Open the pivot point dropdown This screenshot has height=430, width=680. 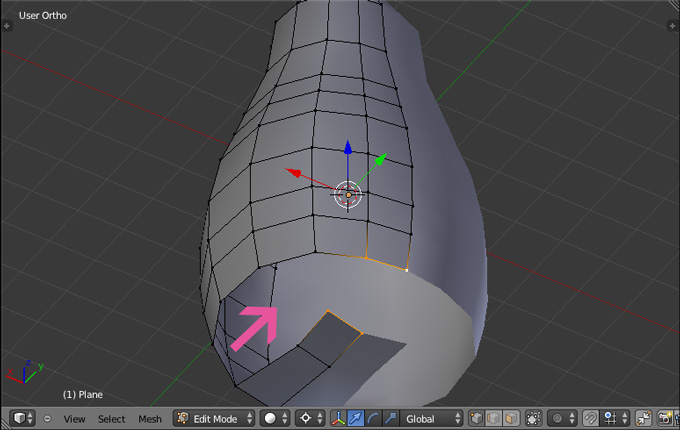pos(311,418)
